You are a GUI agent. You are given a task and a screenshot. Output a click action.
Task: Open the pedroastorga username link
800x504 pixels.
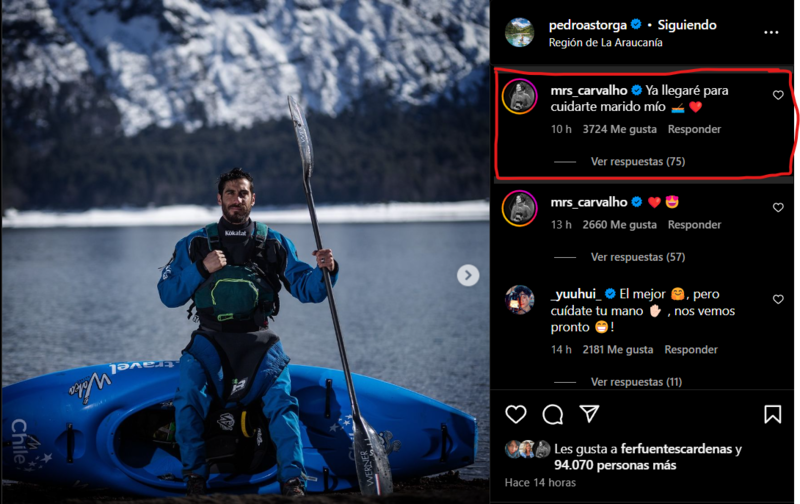tap(587, 25)
